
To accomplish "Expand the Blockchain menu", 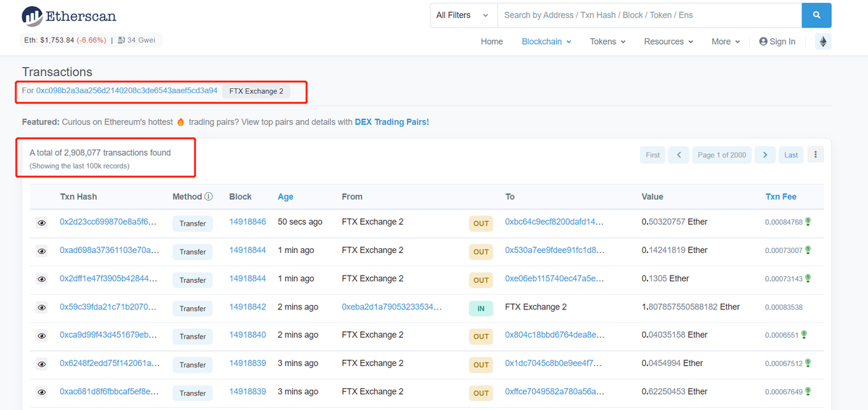I will click(547, 42).
